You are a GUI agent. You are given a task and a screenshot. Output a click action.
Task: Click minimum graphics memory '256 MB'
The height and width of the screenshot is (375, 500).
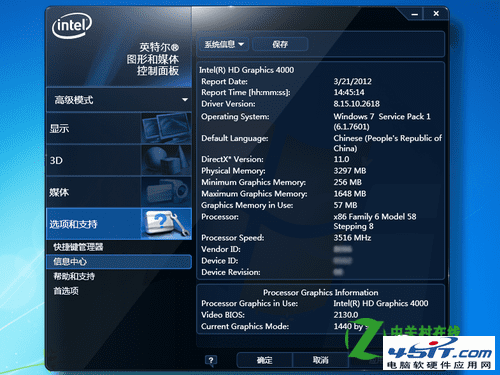tap(348, 182)
